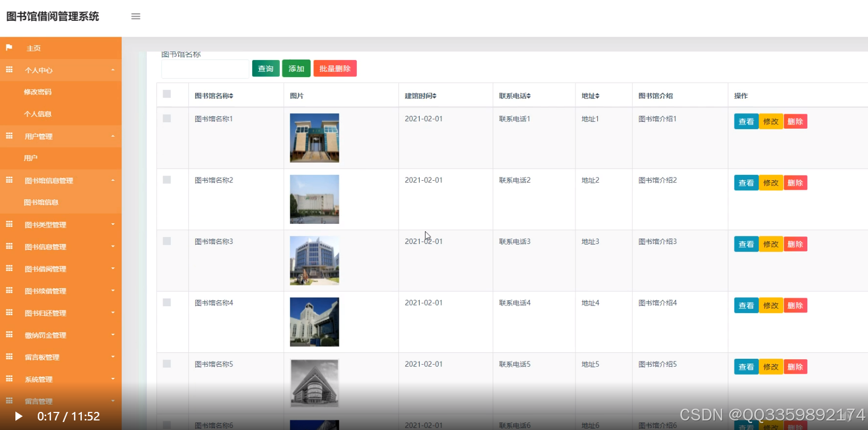Click the grid icon beside 个人中心

(x=9, y=70)
